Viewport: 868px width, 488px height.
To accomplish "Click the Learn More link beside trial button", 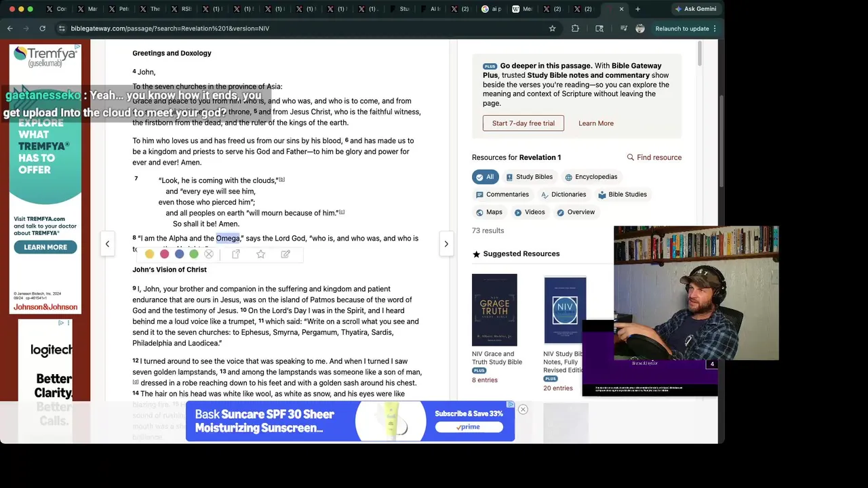I will tap(596, 123).
